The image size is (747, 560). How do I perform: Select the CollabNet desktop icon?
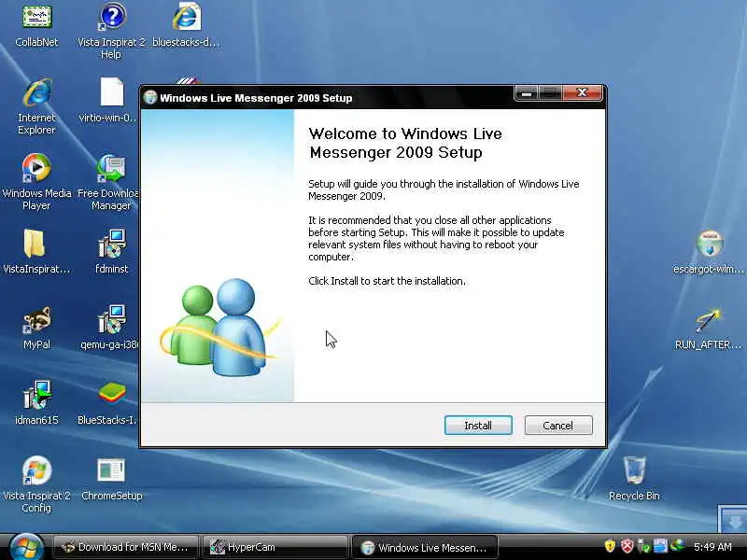[36, 25]
